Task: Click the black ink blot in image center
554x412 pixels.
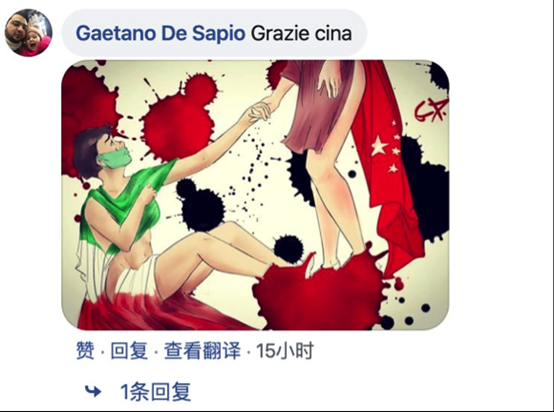Action: point(201,201)
